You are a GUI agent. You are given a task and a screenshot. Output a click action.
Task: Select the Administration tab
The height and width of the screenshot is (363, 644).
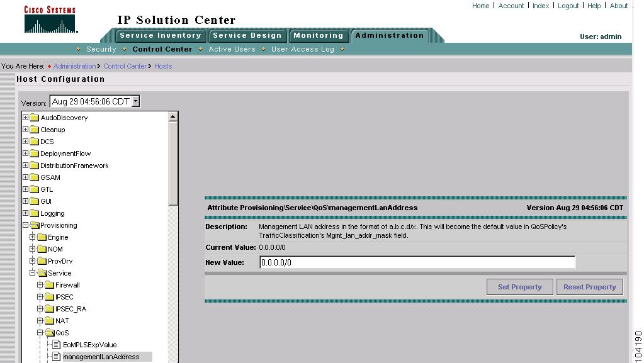[389, 36]
